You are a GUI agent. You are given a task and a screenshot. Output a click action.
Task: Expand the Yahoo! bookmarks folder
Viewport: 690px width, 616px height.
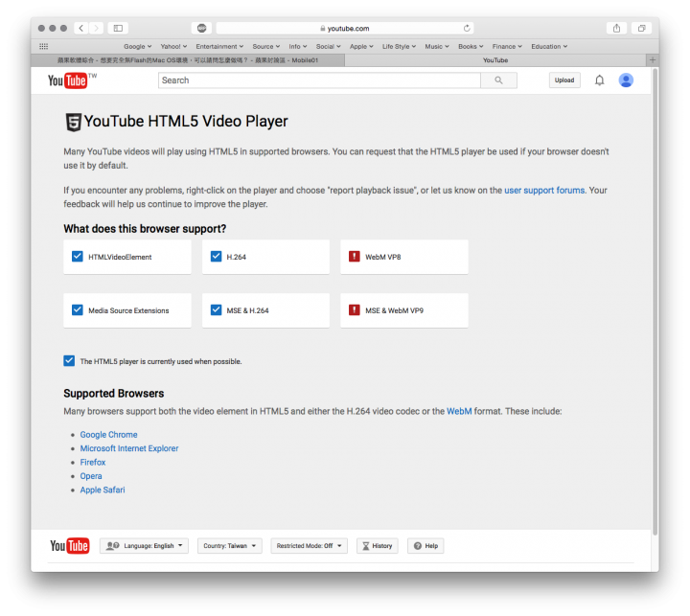click(173, 46)
